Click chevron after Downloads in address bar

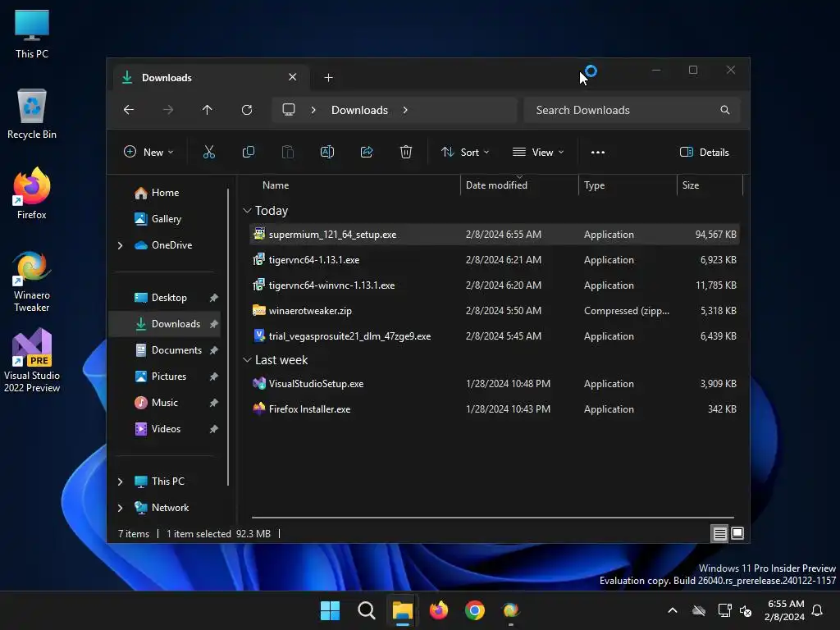pyautogui.click(x=405, y=110)
